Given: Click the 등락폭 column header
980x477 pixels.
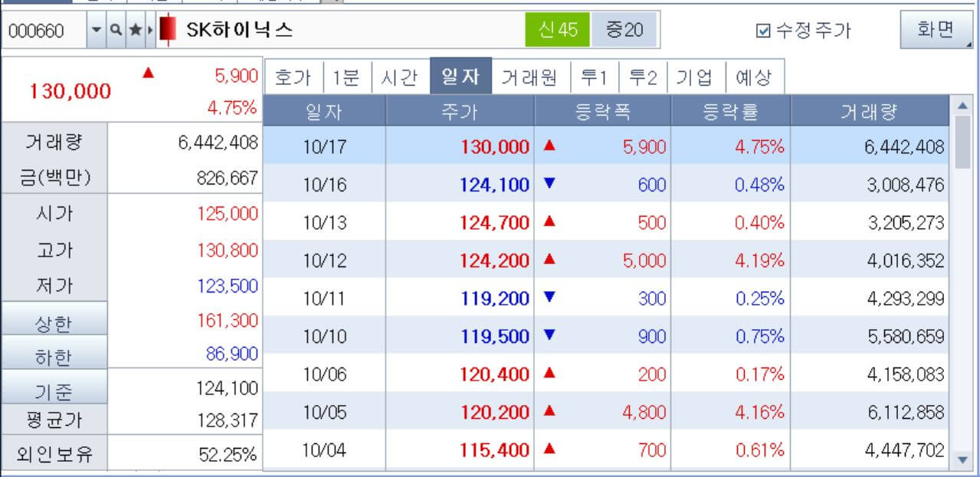Looking at the screenshot, I should (x=602, y=112).
